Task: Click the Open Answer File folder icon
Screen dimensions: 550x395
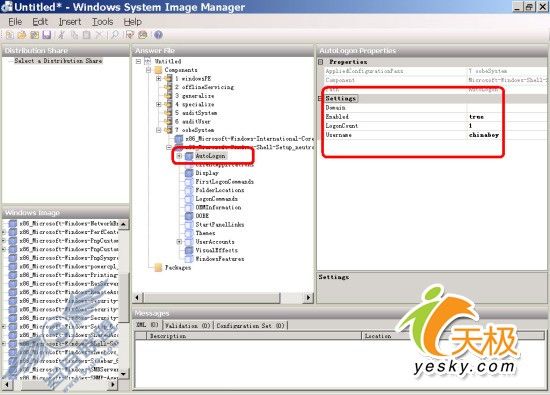Action: tap(22, 35)
